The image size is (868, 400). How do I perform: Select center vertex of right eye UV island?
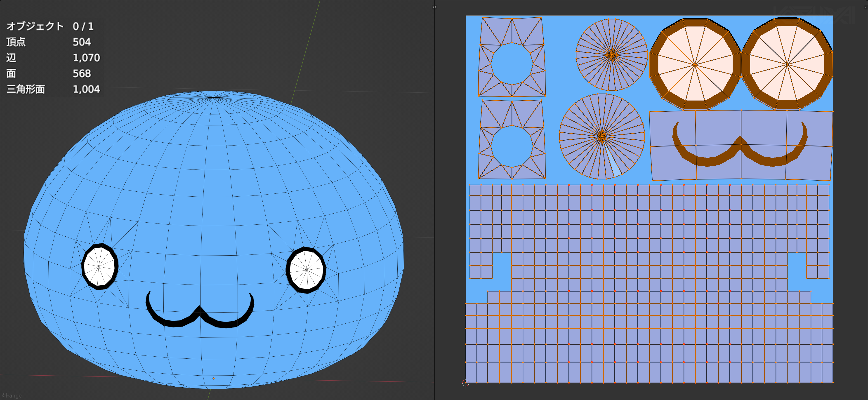click(787, 64)
